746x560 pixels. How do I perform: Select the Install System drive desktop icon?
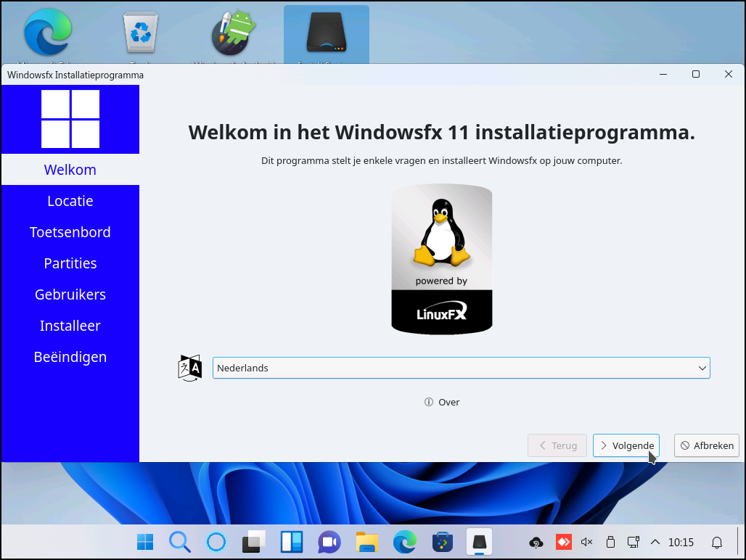click(x=327, y=33)
